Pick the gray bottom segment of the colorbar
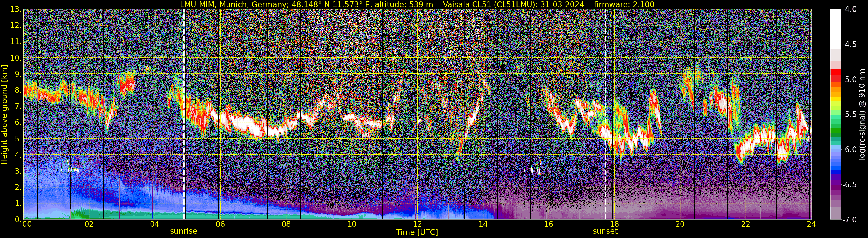This screenshot has width=868, height=238. click(835, 214)
